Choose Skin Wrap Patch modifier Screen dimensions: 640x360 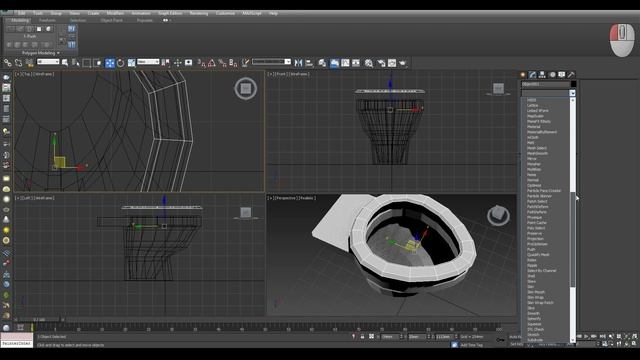point(540,303)
